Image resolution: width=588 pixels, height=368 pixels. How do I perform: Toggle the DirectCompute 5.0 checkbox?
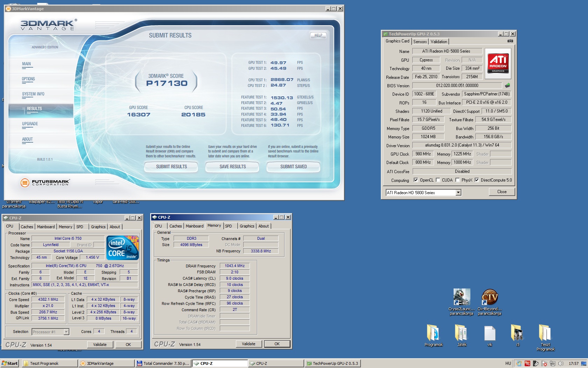point(477,180)
